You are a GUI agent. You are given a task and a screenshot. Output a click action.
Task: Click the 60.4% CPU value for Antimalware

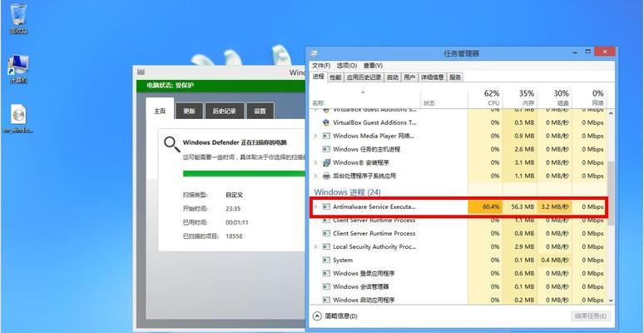pyautogui.click(x=491, y=206)
